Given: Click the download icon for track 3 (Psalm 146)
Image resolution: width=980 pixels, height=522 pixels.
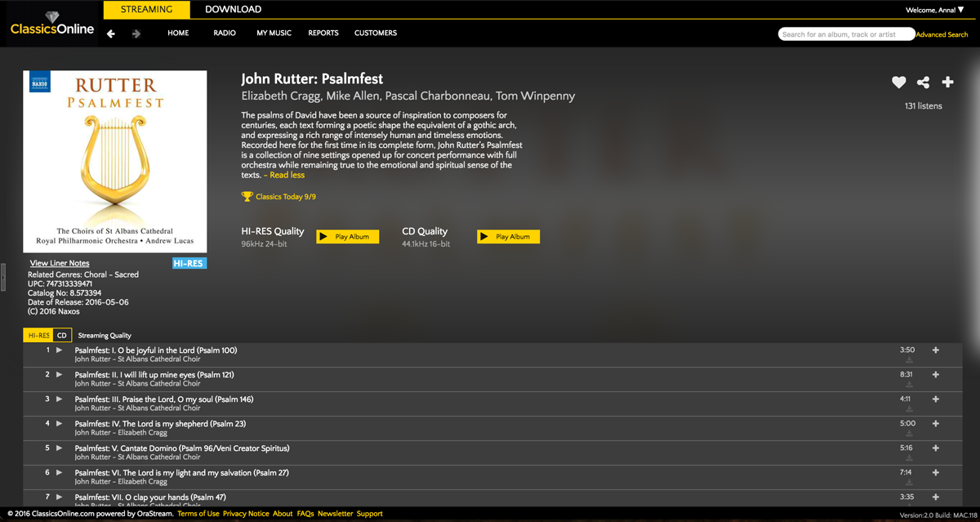Looking at the screenshot, I should [909, 409].
